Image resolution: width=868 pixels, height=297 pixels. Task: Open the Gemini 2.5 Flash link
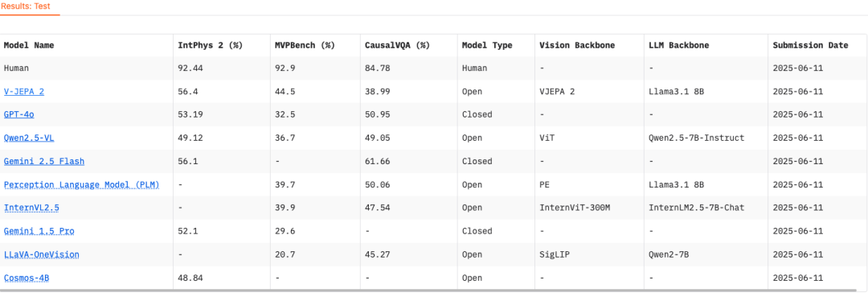(x=44, y=161)
